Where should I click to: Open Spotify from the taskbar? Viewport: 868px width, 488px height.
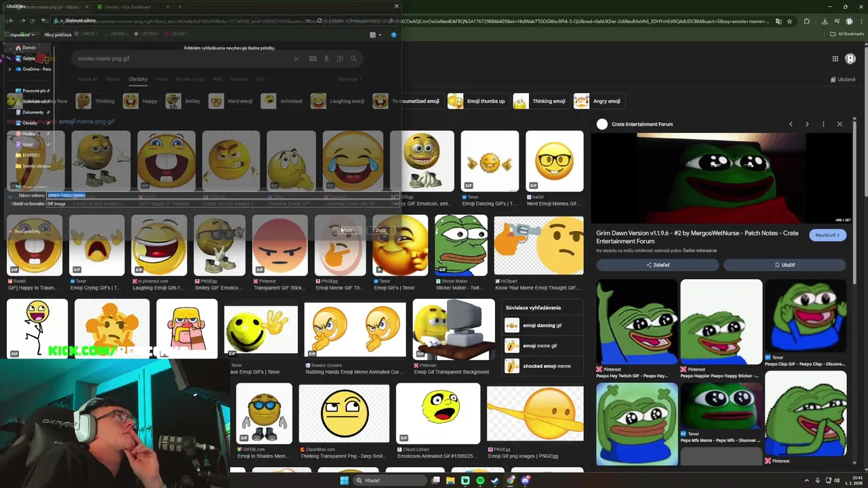pos(480,481)
